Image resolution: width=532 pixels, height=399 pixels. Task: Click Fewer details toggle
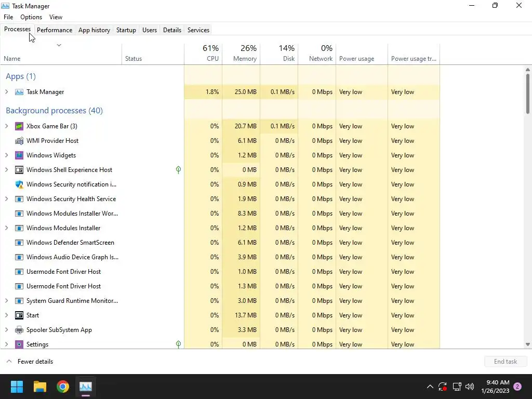click(x=30, y=362)
